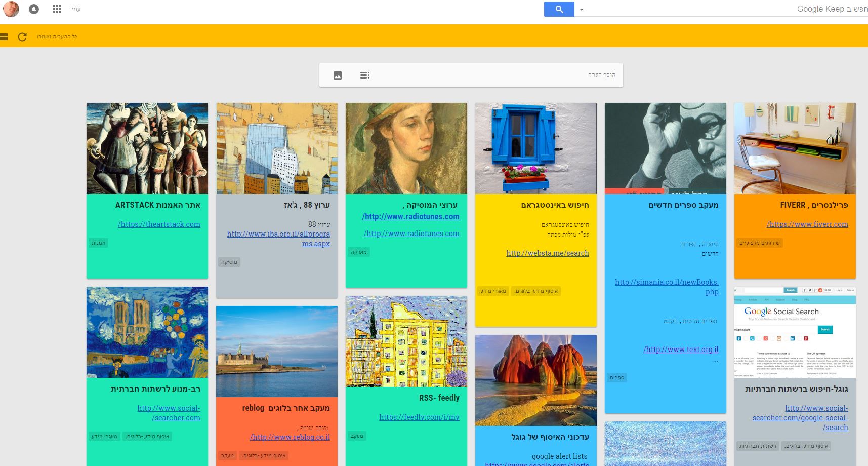Open the notifications bell

[34, 9]
